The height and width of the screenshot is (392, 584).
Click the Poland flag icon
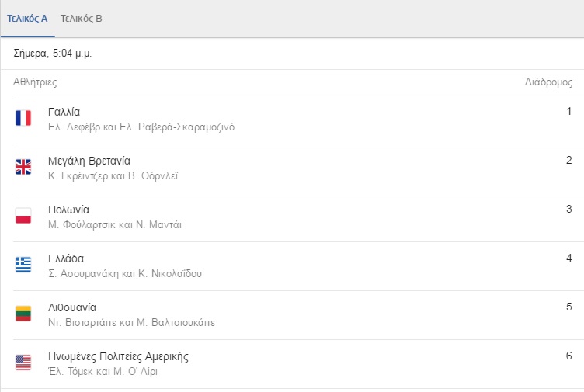tap(23, 216)
